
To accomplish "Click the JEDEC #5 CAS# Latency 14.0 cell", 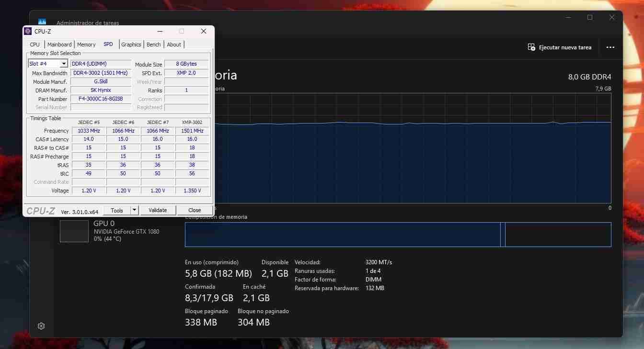I will [x=89, y=139].
